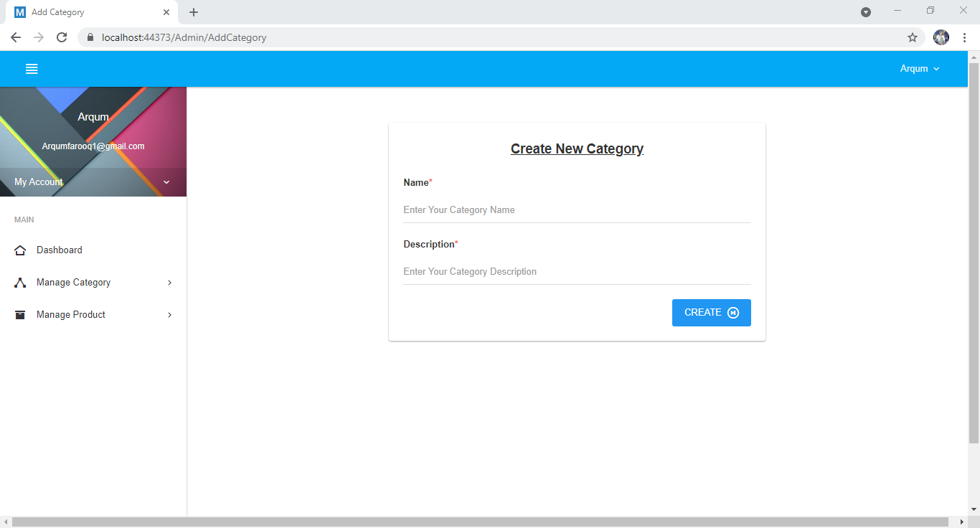Screen dimensions: 980x528
Task: Click the scroll-down arrow on the vertical scrollbar
Action: pyautogui.click(x=974, y=509)
